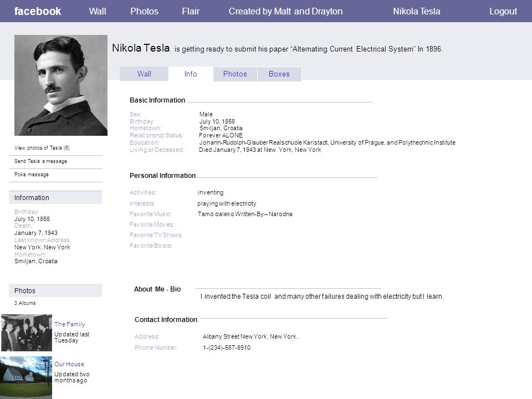Open Our House album thumbnail
Image resolution: width=532 pixels, height=399 pixels.
(26, 377)
